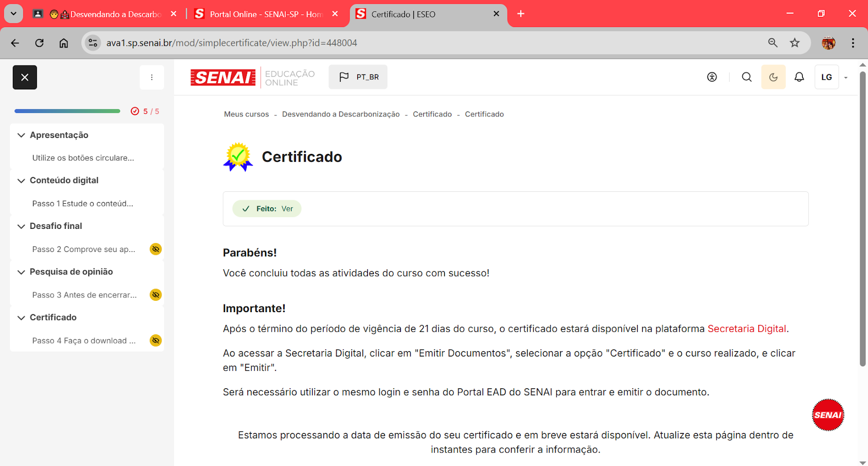
Task: Go to browser home page icon
Action: [x=64, y=43]
